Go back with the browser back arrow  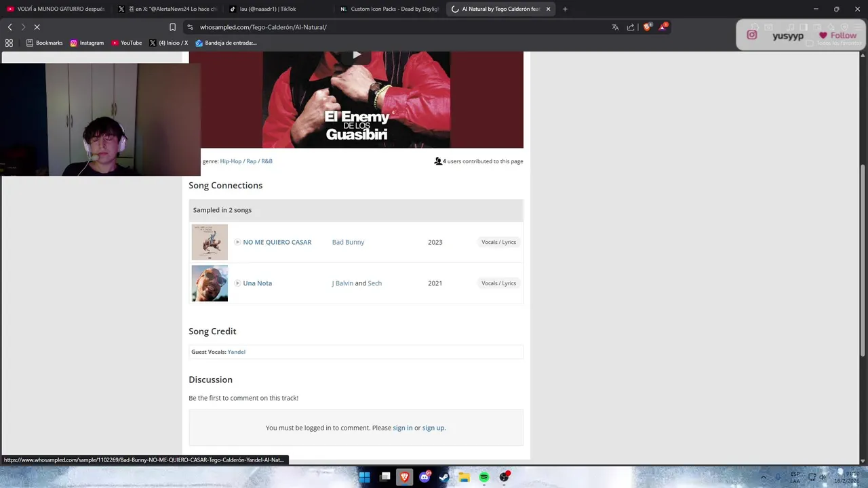(x=9, y=27)
